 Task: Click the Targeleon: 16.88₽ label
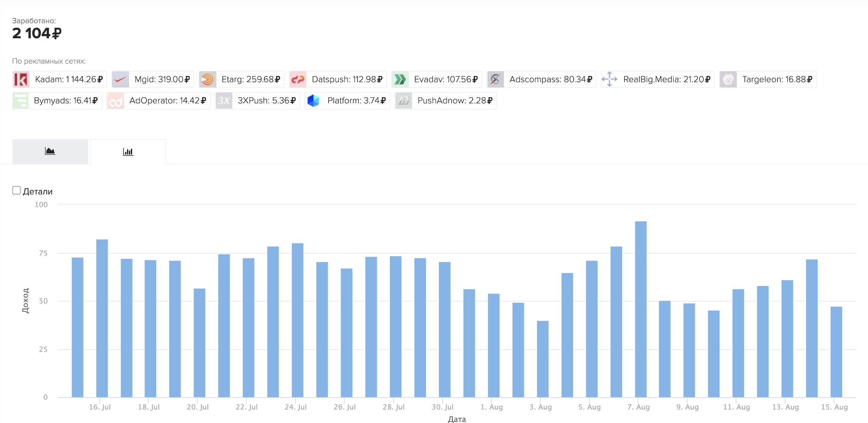pos(777,79)
